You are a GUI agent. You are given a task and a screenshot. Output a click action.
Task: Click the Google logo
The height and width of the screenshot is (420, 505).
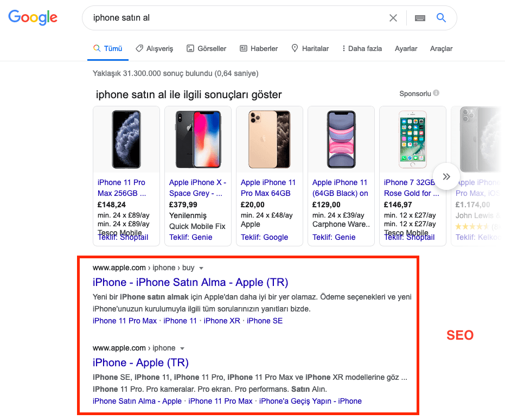click(33, 17)
